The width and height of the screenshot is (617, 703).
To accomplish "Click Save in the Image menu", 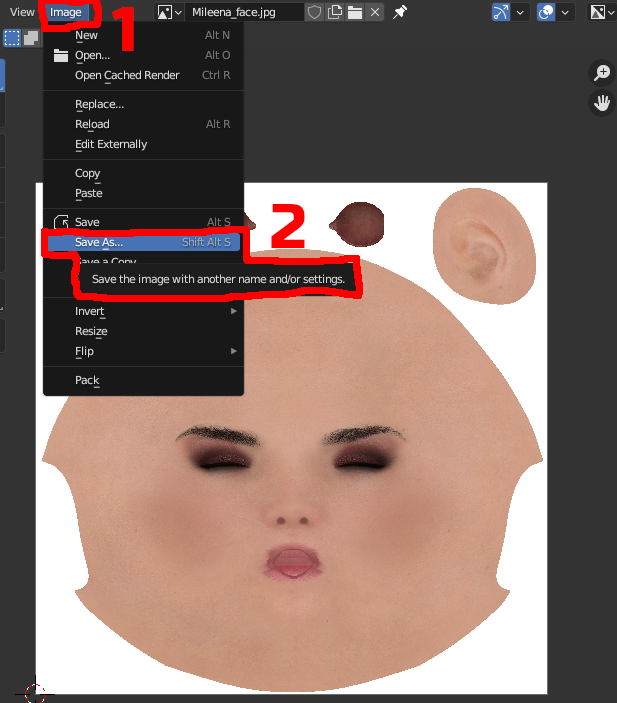I will (x=143, y=222).
